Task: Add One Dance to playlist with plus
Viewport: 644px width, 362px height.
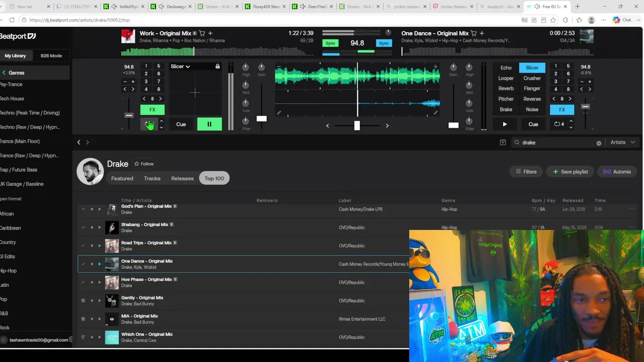Action: (x=482, y=33)
